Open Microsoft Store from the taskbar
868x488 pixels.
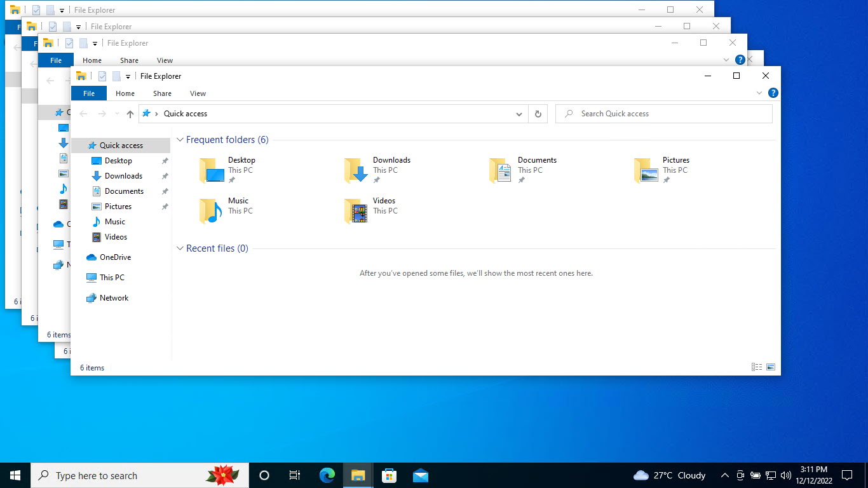click(389, 475)
